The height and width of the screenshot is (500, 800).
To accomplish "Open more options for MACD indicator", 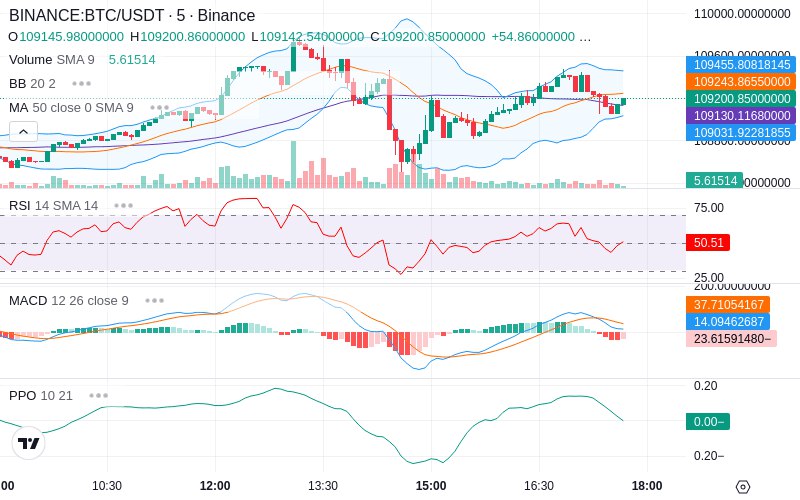I will point(155,301).
